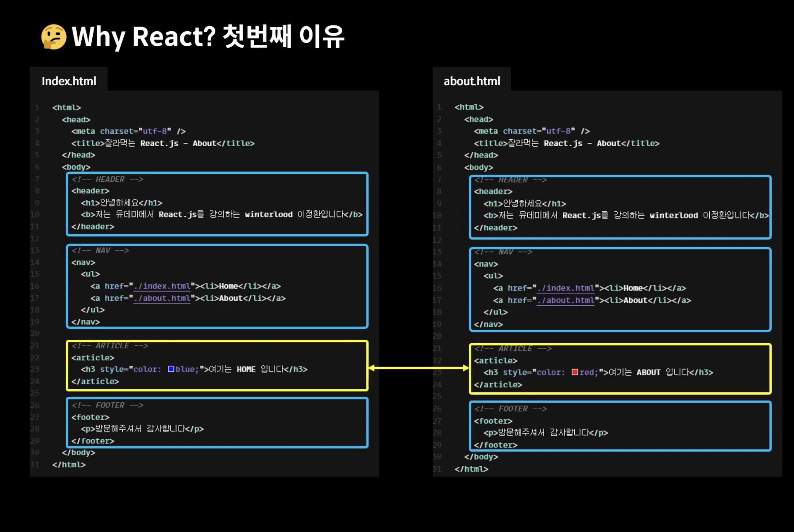Click the '<!-- NAV -->' comment in Index.html
Viewport: 794px width, 532px height.
100,250
